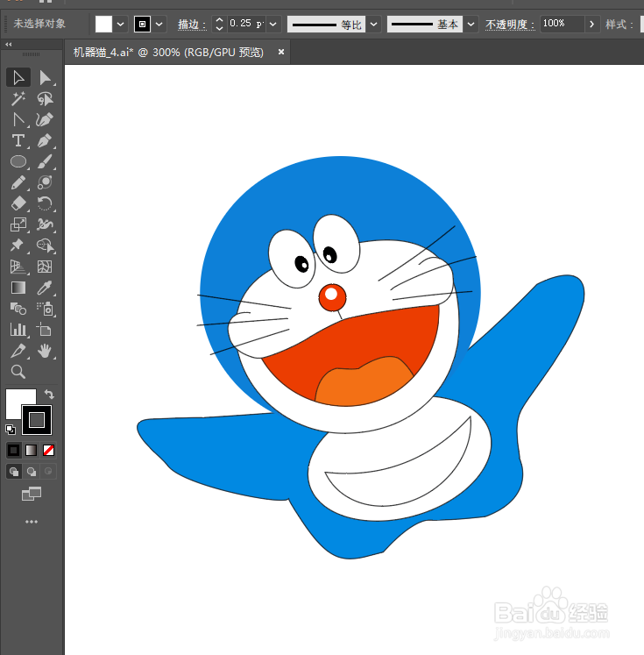Open stroke weight dropdown
This screenshot has width=644, height=655.
[273, 24]
